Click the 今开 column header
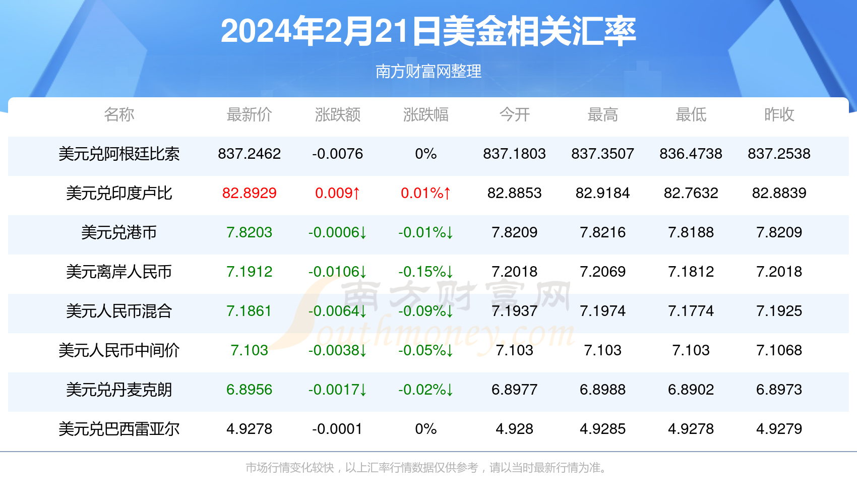Image resolution: width=857 pixels, height=504 pixels. [514, 114]
